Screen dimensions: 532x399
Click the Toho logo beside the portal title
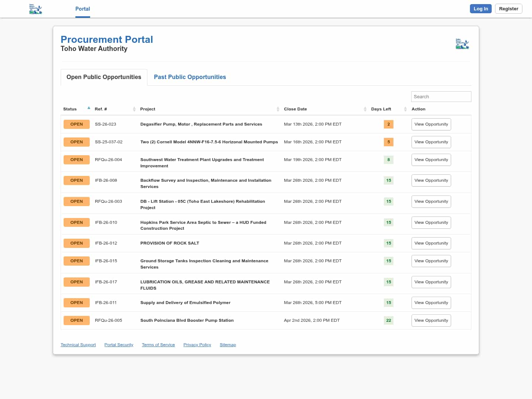point(462,44)
